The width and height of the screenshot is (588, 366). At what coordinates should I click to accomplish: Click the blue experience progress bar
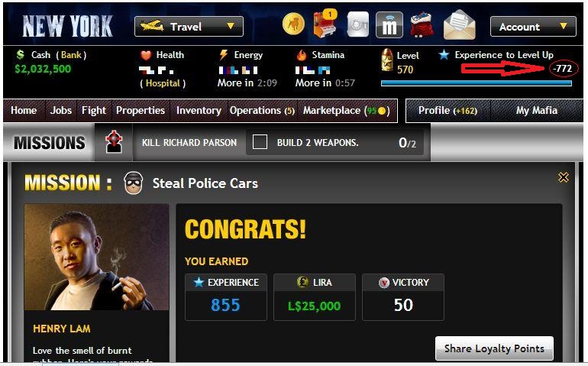pyautogui.click(x=477, y=83)
